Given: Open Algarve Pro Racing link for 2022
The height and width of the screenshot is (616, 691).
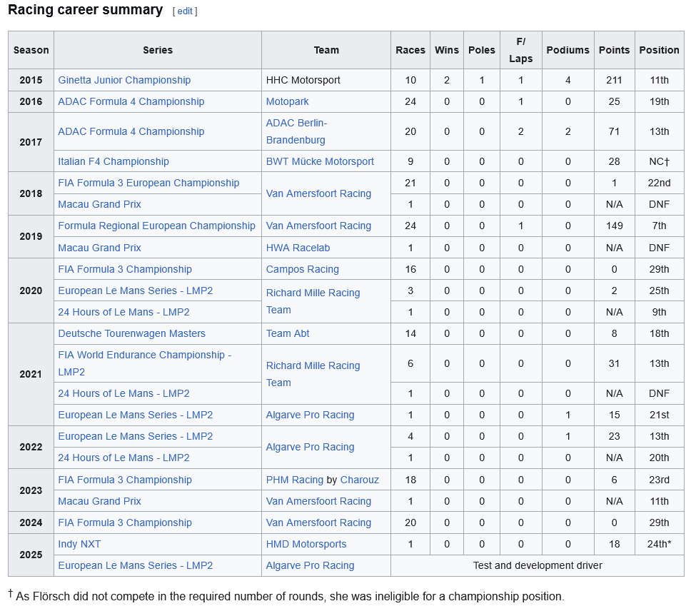Looking at the screenshot, I should coord(311,448).
